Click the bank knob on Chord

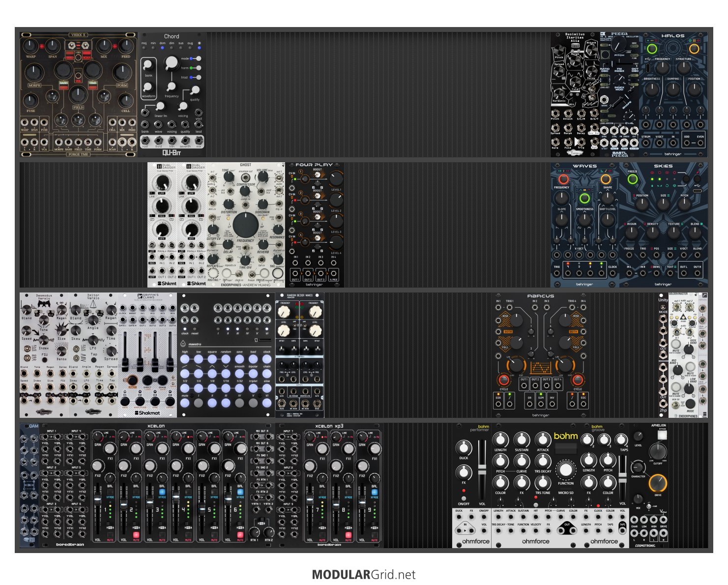[x=147, y=65]
